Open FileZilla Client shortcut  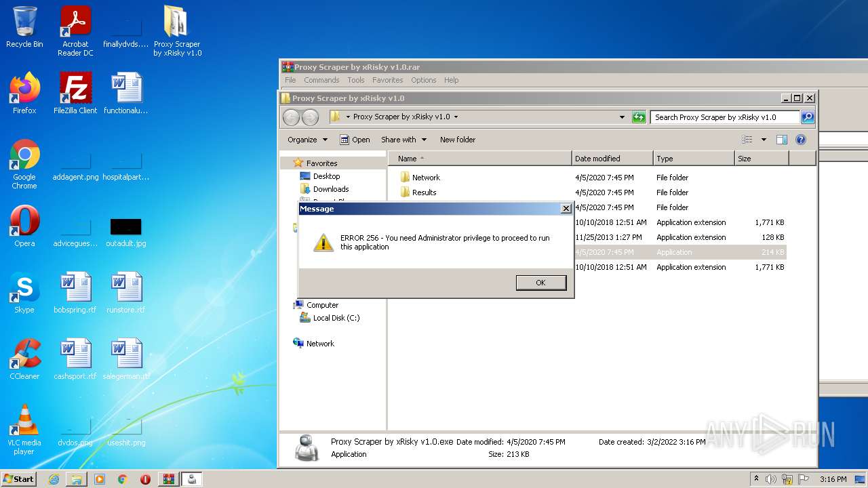[x=75, y=94]
